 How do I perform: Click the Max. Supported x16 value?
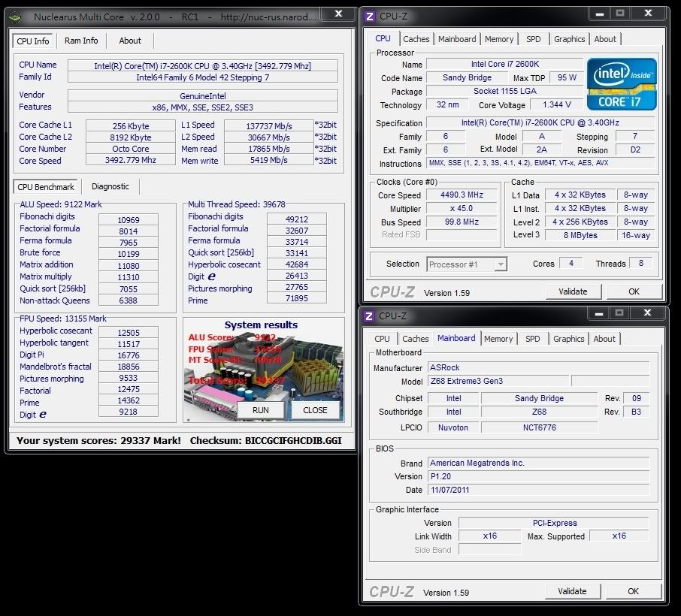(x=619, y=536)
